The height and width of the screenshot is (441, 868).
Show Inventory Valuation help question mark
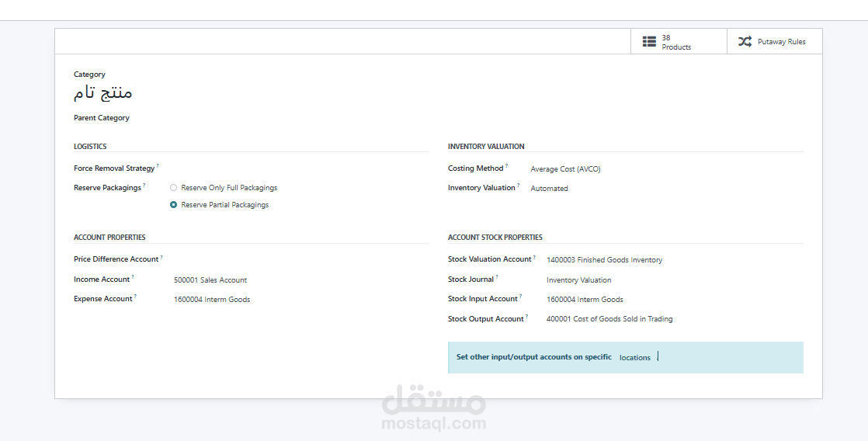[x=519, y=186]
